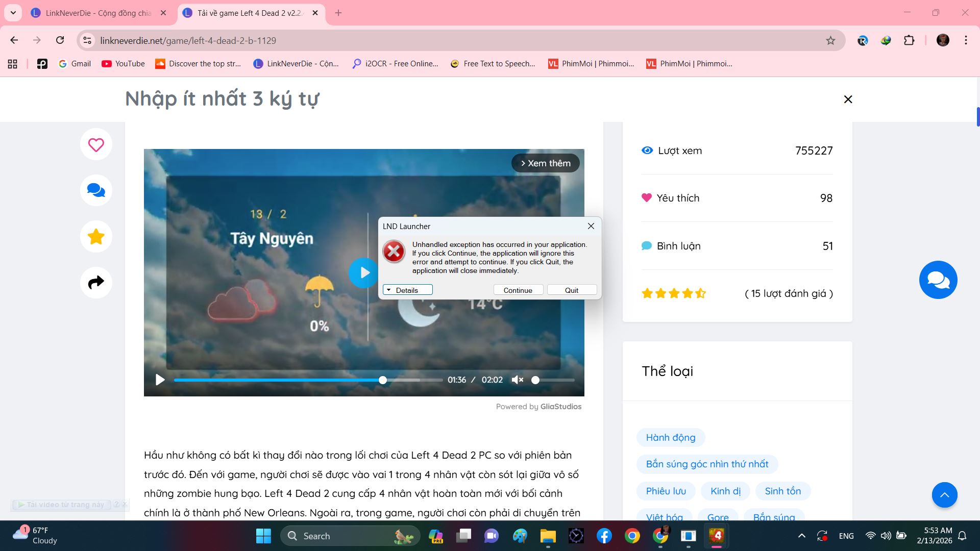Click Quit in the error dialog
Image resolution: width=980 pixels, height=551 pixels.
(571, 290)
